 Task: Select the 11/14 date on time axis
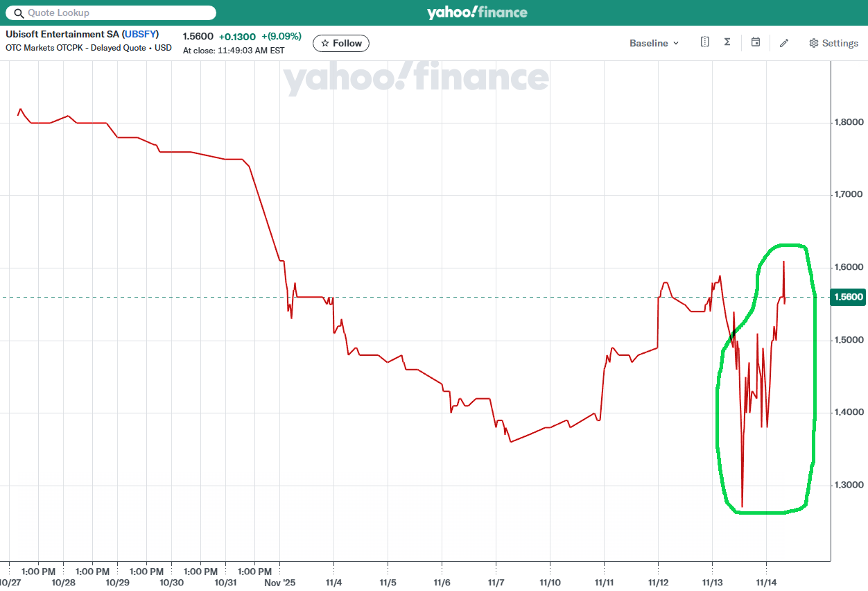tap(765, 583)
